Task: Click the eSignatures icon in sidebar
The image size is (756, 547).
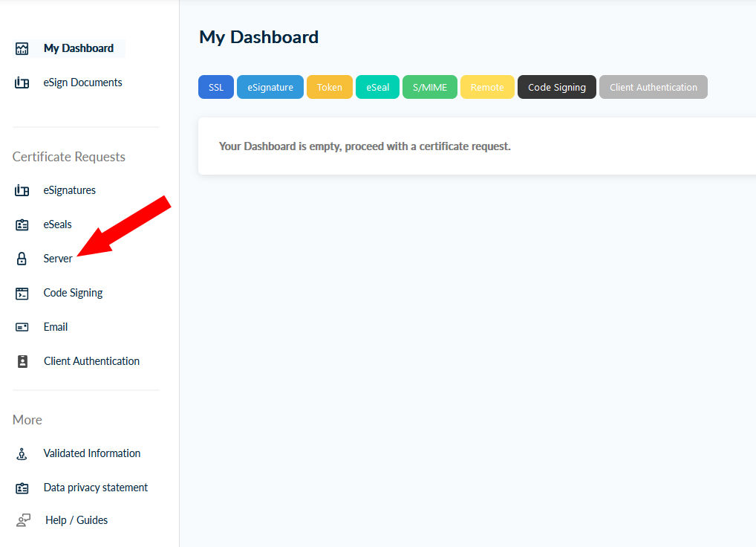Action: pos(22,190)
